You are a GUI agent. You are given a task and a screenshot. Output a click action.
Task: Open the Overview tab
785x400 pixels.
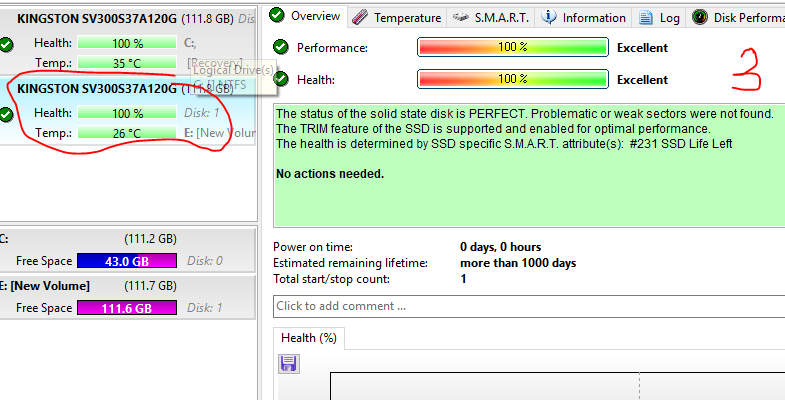(306, 16)
